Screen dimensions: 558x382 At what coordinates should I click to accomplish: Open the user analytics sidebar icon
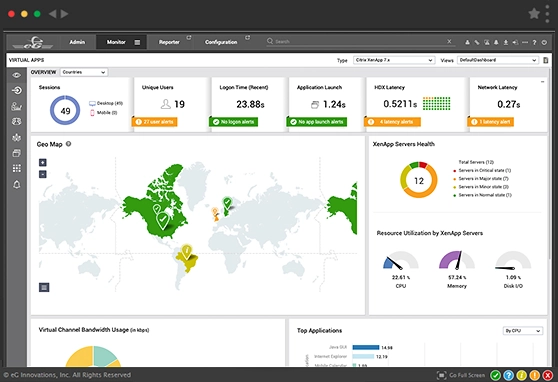16,106
